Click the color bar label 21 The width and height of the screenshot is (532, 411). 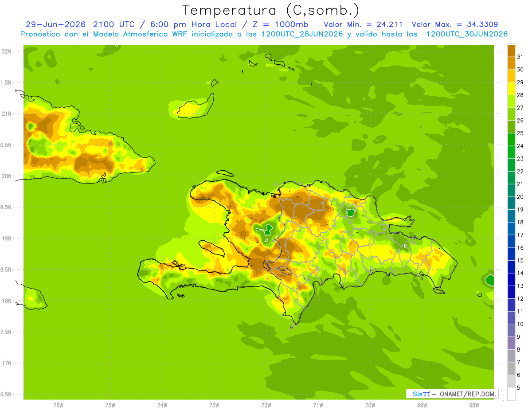(x=520, y=184)
